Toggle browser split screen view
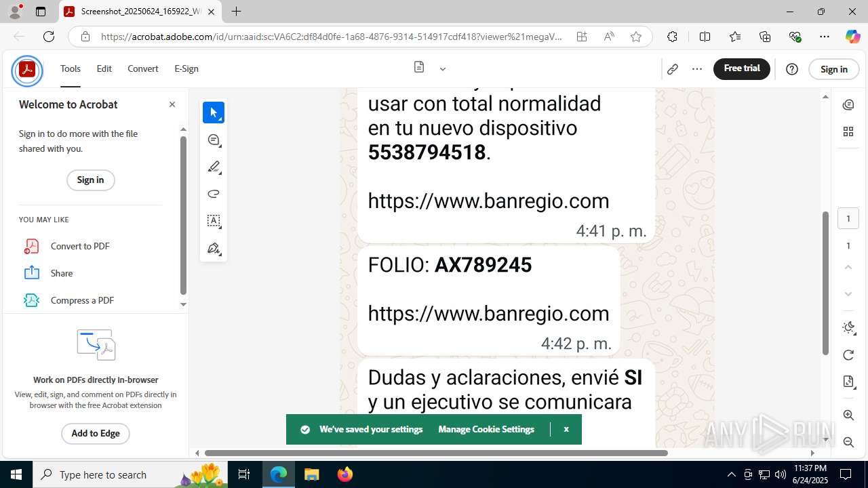Viewport: 868px width, 488px height. [x=705, y=37]
